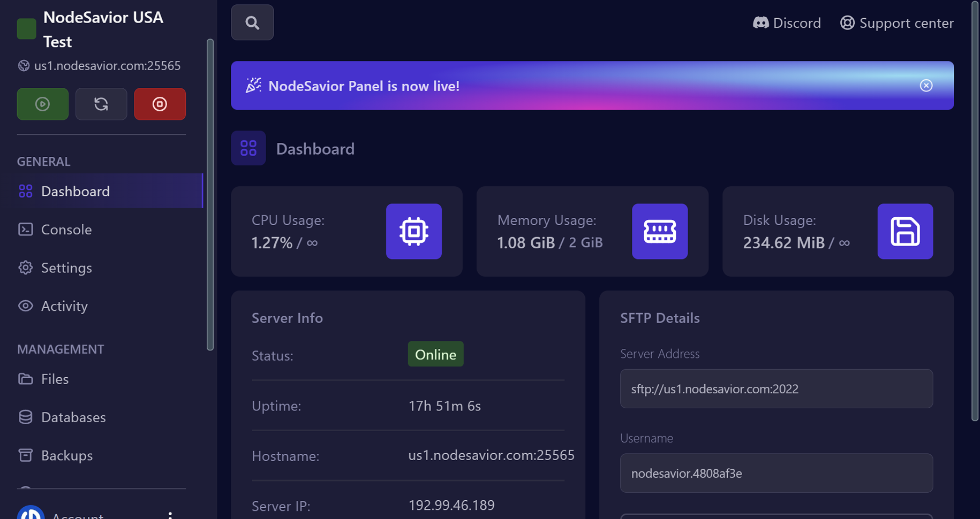Screen dimensions: 980x519
Task: Select Backups in the sidebar
Action: click(67, 455)
